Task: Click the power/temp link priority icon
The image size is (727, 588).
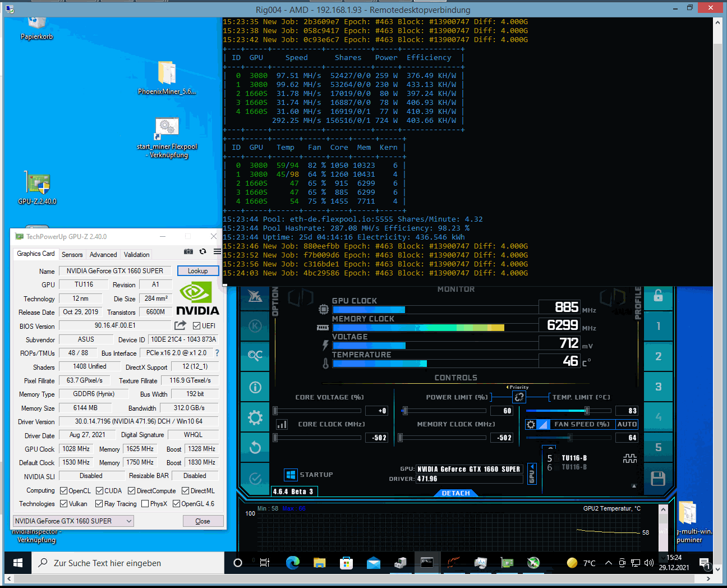Action: [x=519, y=397]
